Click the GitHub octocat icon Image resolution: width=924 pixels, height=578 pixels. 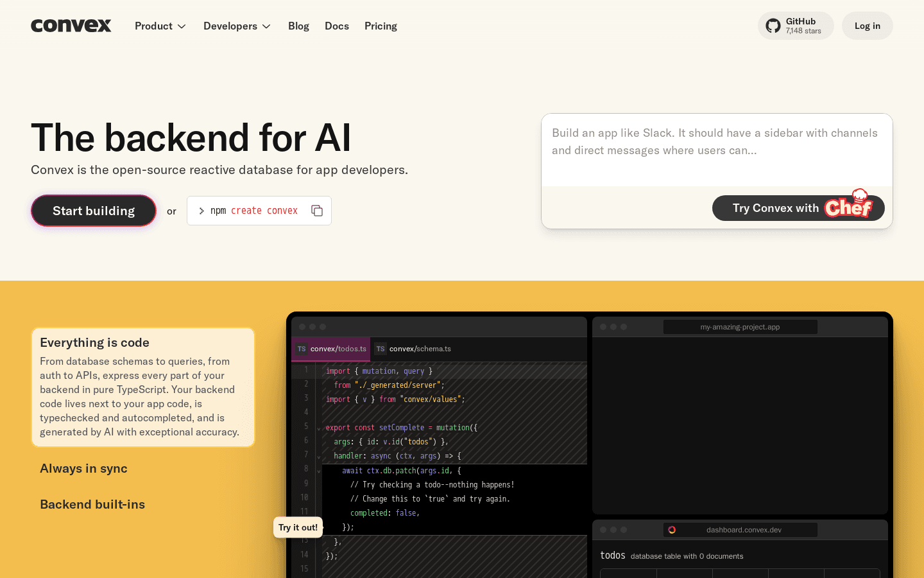(x=772, y=25)
